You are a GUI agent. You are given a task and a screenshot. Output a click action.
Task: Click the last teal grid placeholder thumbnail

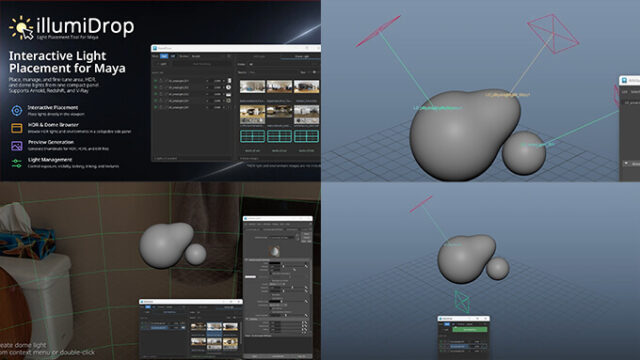click(x=307, y=136)
